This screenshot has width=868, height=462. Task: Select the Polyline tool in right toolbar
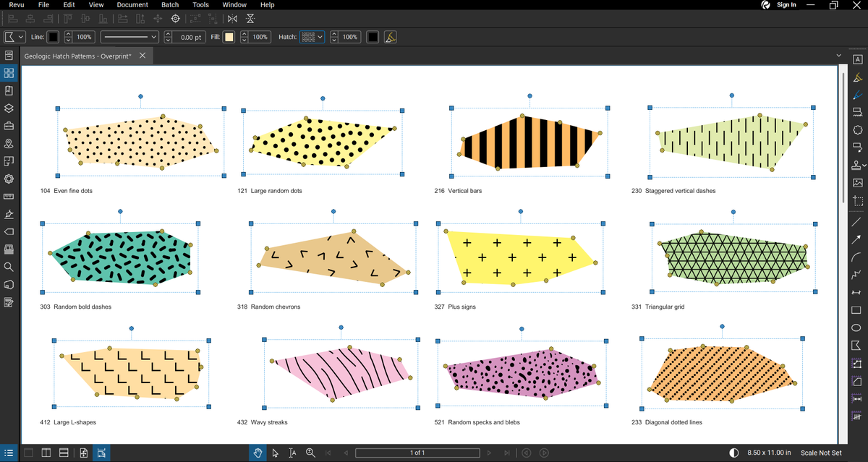click(x=857, y=275)
